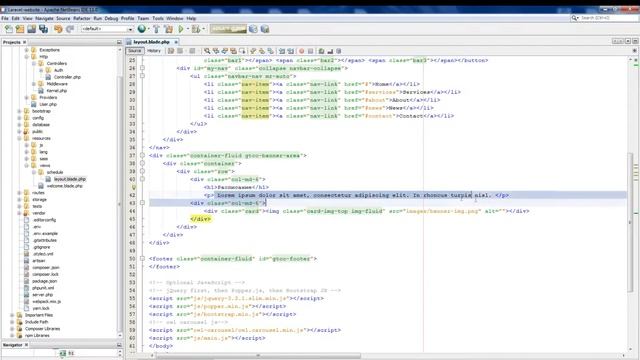Toggle code fold at line 50
Viewport: 640px width, 360px height.
142,258
